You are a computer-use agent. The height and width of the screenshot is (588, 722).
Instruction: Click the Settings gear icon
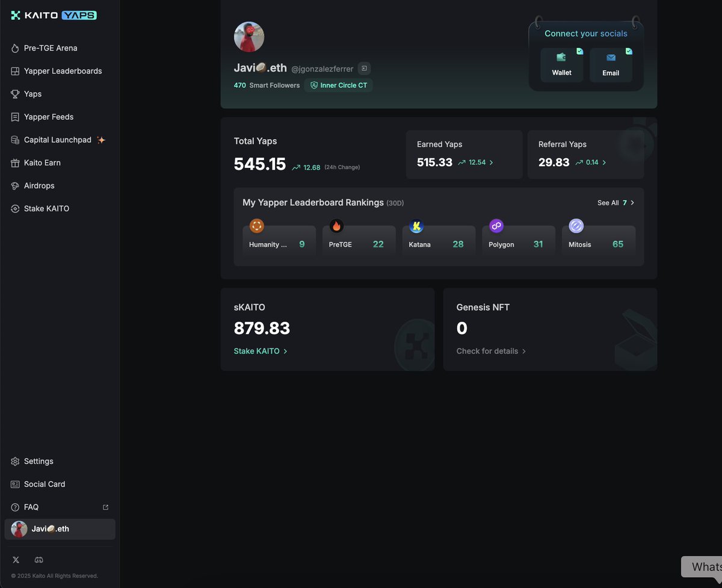tap(15, 461)
